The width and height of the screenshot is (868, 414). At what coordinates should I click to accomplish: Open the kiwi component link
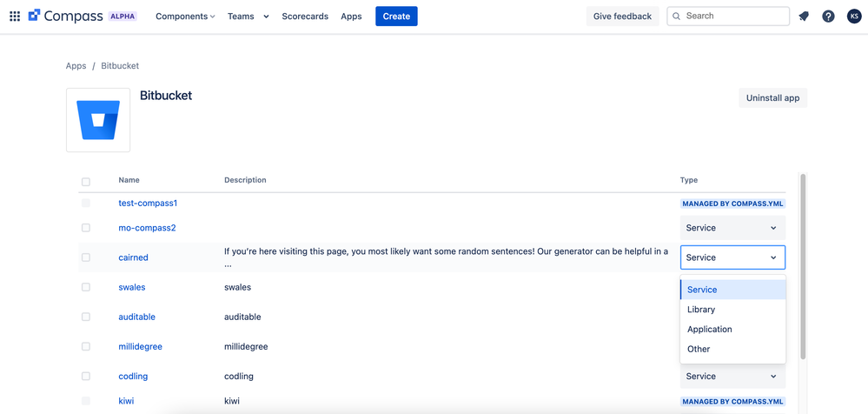(x=126, y=400)
